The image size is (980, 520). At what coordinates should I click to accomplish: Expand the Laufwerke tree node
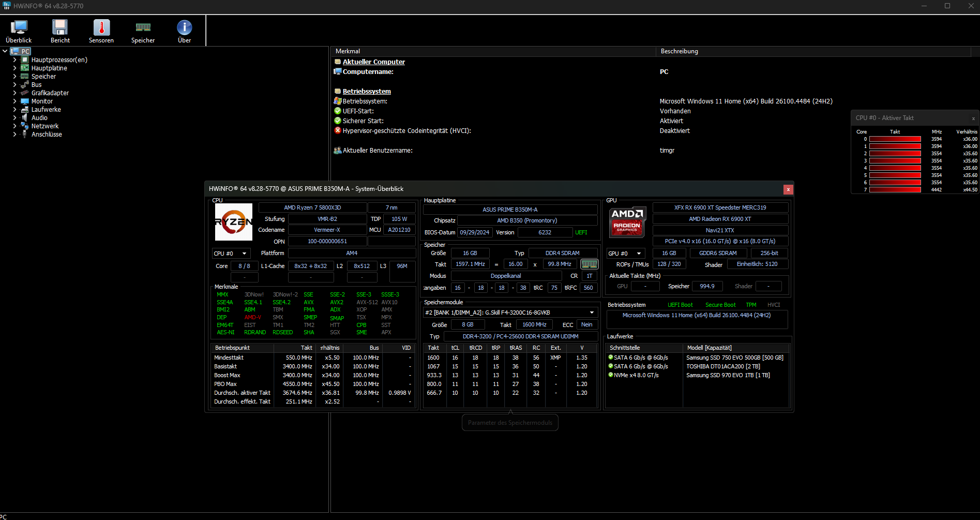14,110
